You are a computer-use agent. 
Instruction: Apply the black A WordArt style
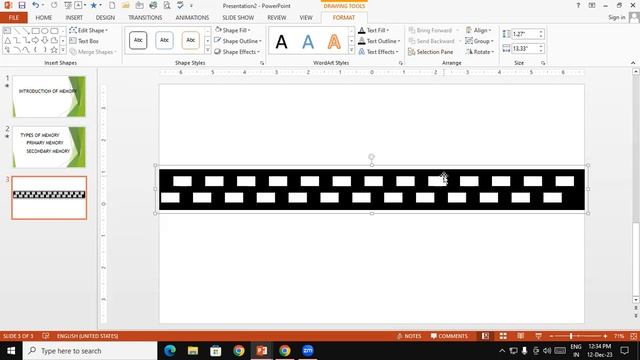[281, 42]
